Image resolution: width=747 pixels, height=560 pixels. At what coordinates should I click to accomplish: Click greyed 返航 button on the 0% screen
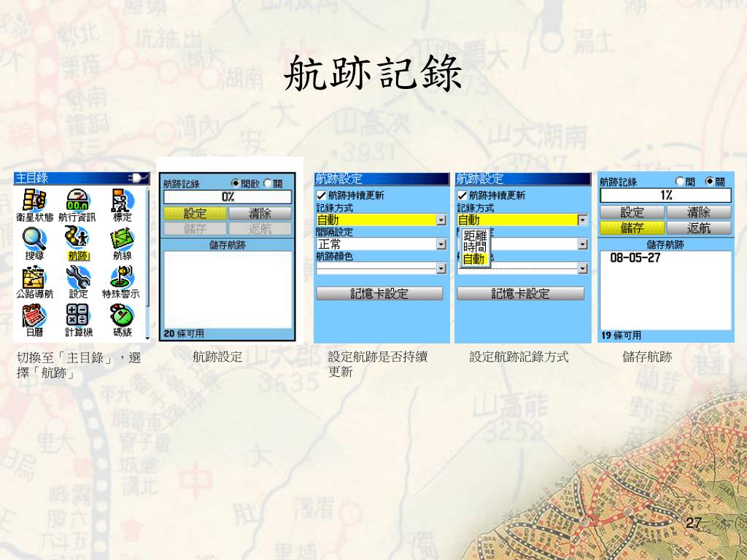[x=260, y=228]
